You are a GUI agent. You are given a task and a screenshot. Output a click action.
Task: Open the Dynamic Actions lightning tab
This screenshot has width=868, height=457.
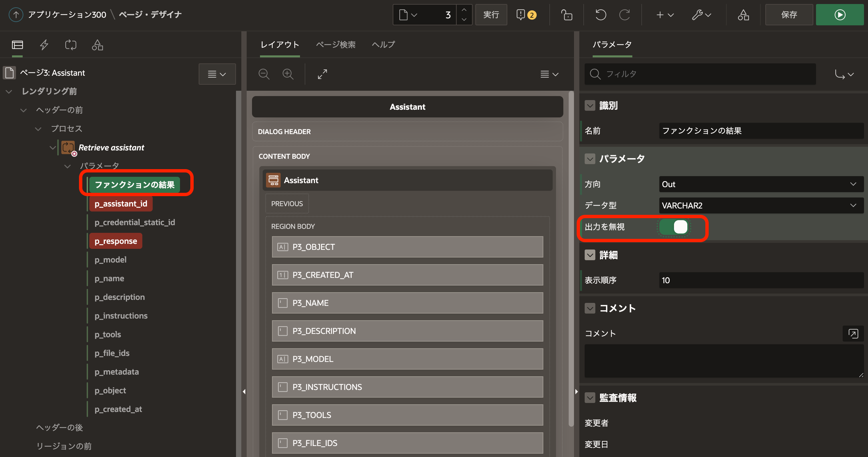(44, 45)
